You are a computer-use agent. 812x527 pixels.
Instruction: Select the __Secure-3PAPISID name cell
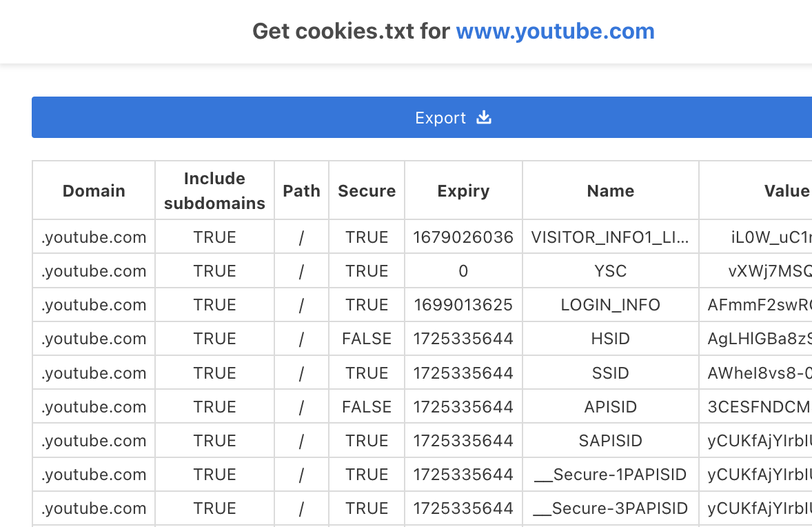point(611,508)
